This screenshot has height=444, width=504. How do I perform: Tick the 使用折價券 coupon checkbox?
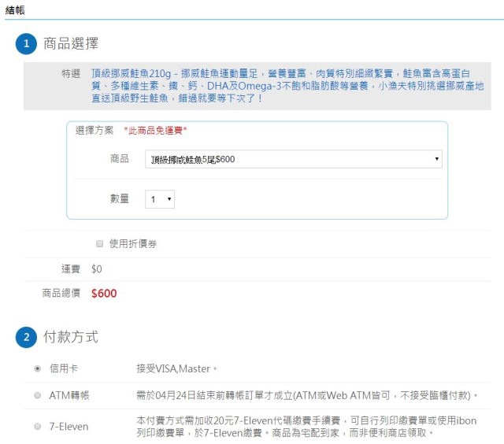(x=100, y=243)
